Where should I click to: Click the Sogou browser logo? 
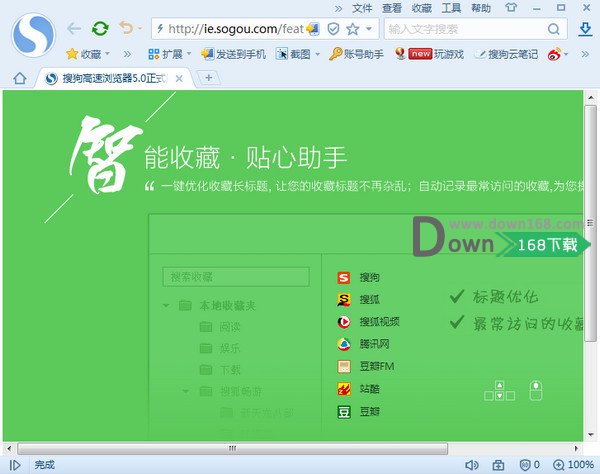point(33,35)
